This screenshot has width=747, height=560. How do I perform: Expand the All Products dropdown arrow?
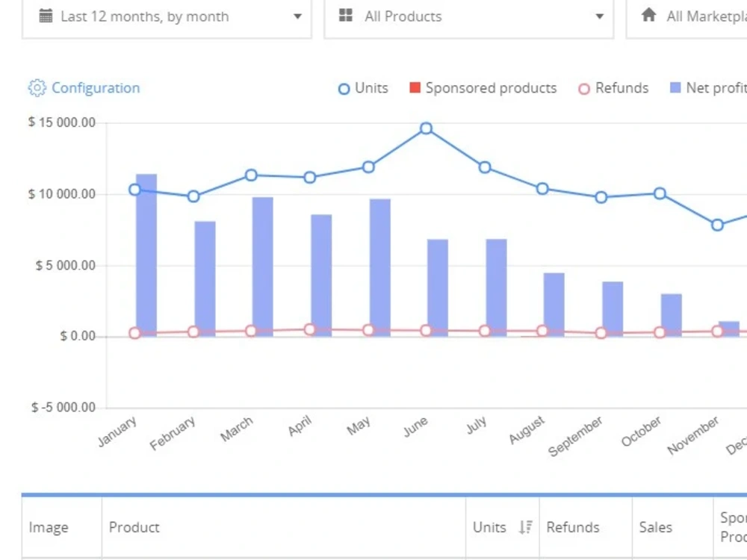pos(600,16)
